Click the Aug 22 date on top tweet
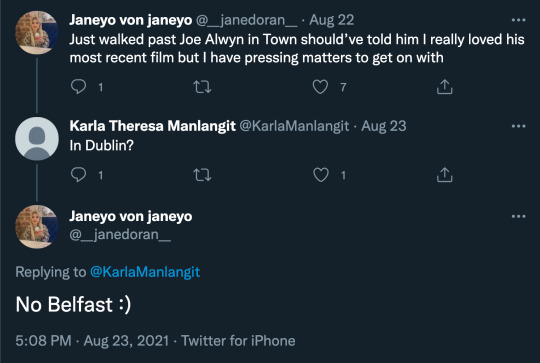The image size is (540, 363). tap(331, 20)
